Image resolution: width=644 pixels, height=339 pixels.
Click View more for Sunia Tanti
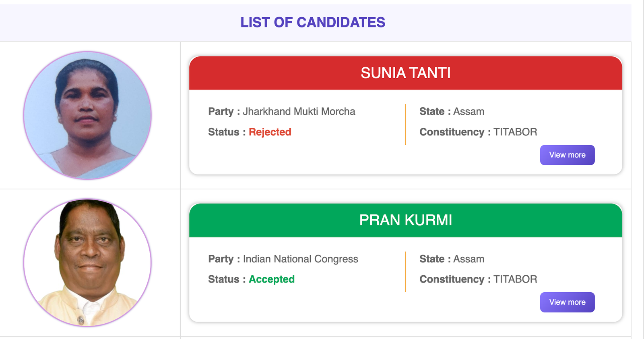pyautogui.click(x=567, y=155)
